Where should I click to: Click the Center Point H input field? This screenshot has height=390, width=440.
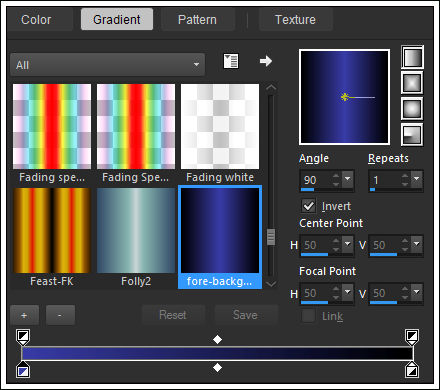[316, 245]
